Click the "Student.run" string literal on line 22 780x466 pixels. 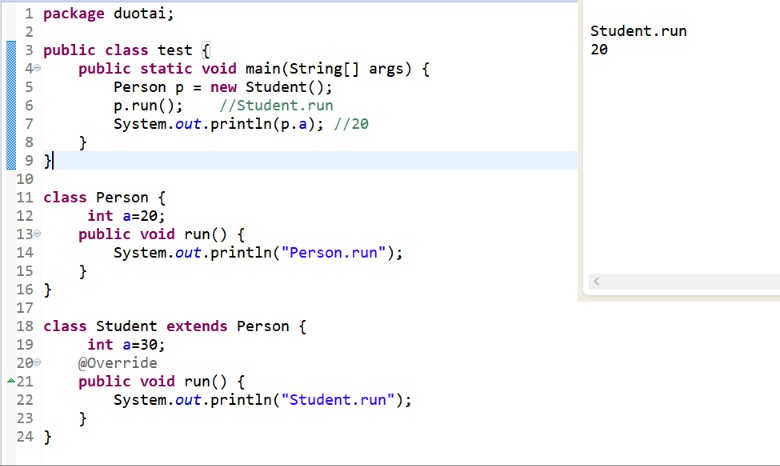(x=338, y=400)
